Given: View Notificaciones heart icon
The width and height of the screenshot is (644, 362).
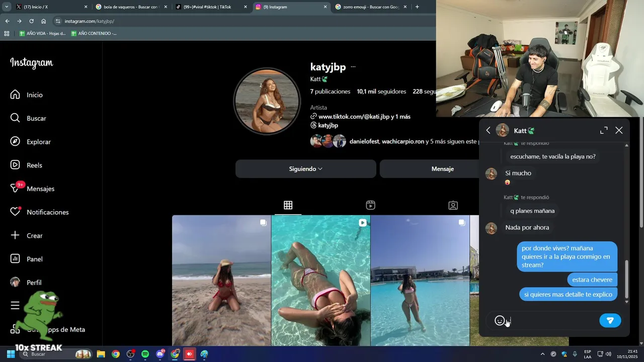Looking at the screenshot, I should tap(15, 212).
